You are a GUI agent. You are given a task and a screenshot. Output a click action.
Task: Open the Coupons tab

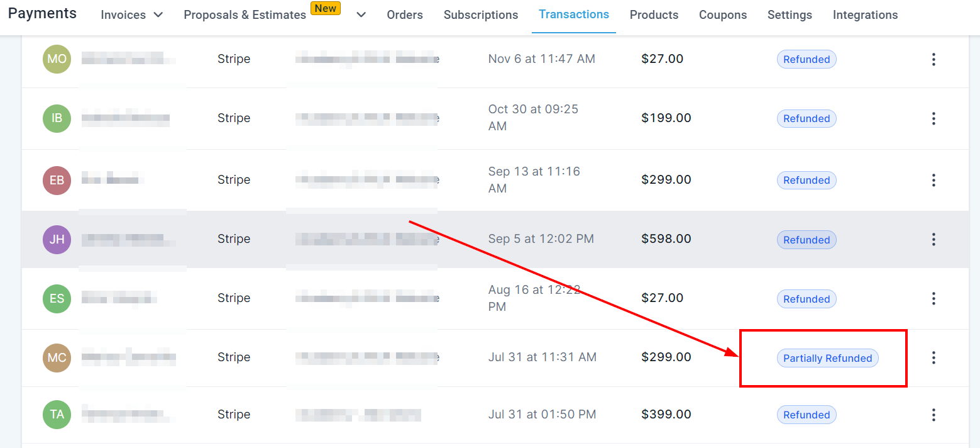point(723,14)
